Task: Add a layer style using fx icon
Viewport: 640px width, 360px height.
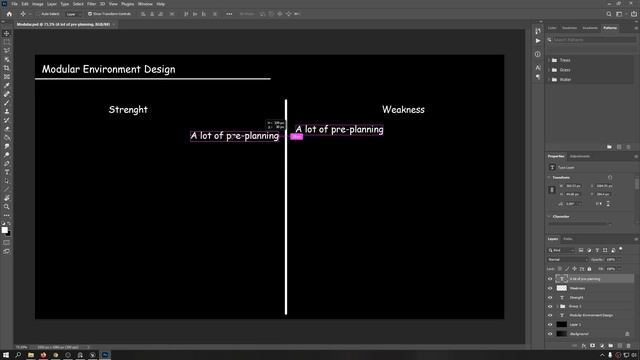Action: 583,346
